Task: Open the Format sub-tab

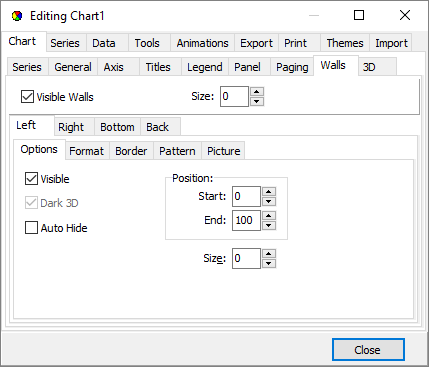Action: tap(87, 151)
